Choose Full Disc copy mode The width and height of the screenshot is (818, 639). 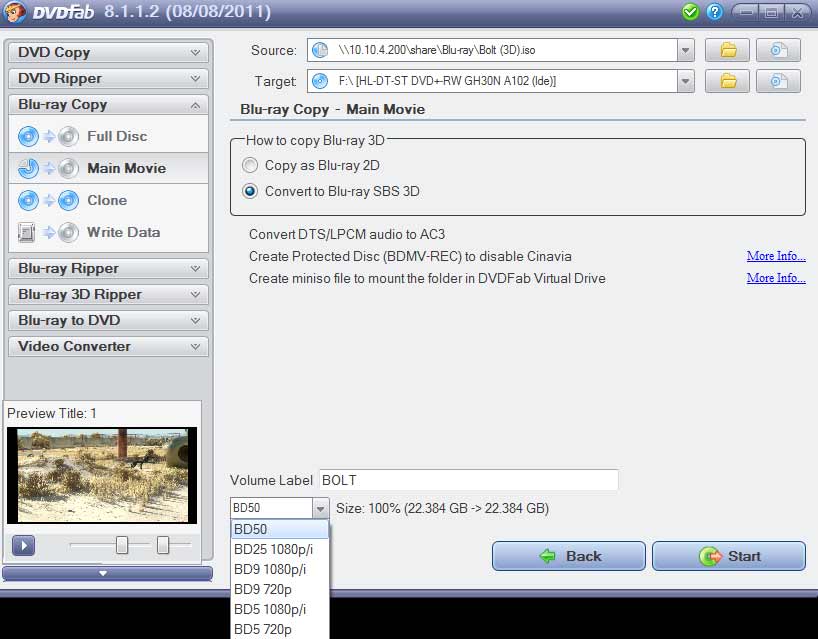[x=109, y=137]
